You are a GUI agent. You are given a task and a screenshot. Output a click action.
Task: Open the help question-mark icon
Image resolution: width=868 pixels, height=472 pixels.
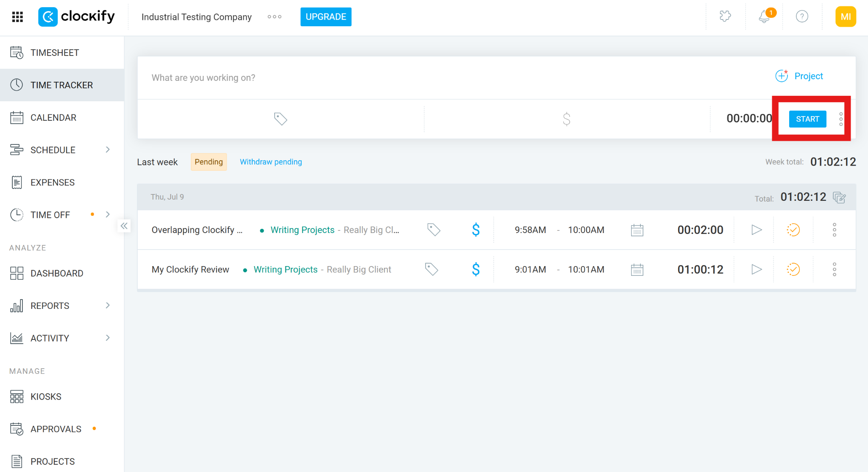pyautogui.click(x=802, y=17)
